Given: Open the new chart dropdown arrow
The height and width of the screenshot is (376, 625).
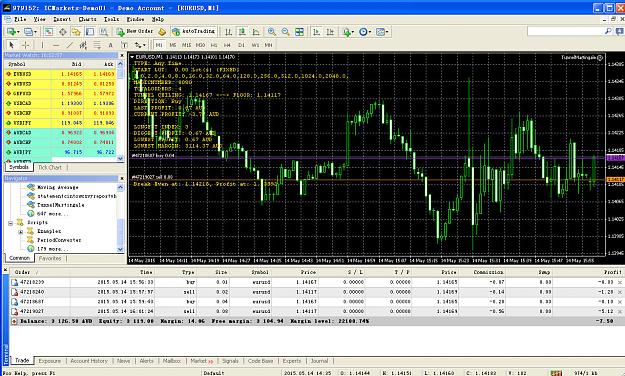Looking at the screenshot, I should click(18, 32).
